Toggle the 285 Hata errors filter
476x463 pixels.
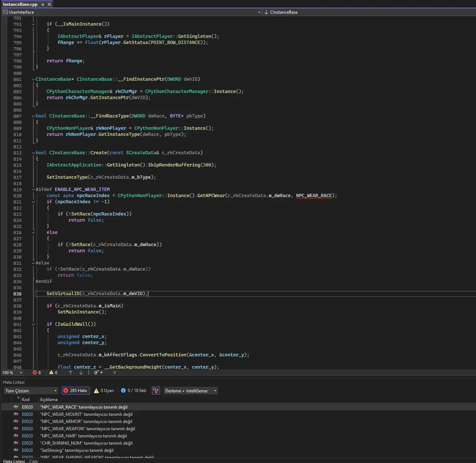[x=75, y=391]
